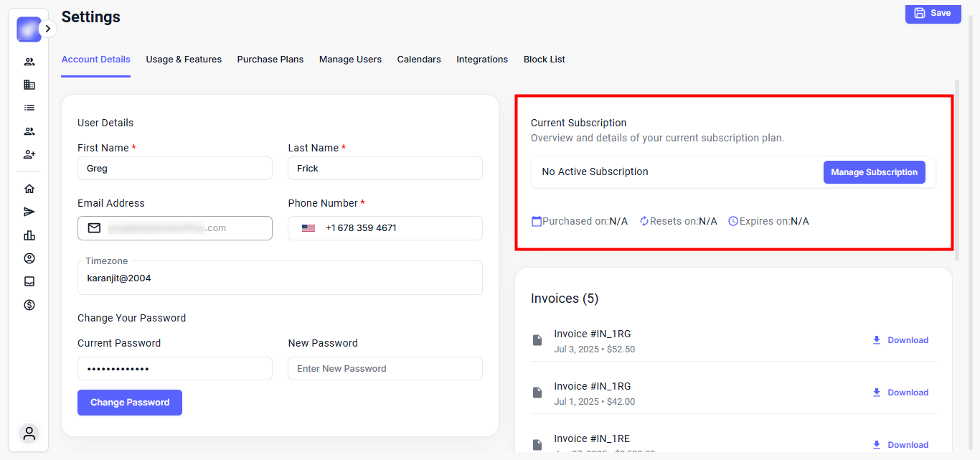Open the bar chart analytics icon
The width and height of the screenshot is (980, 460).
29,235
